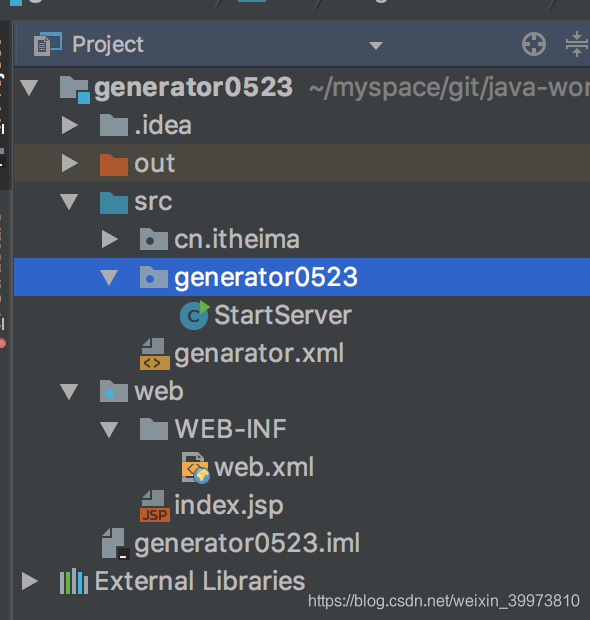Expand External Libraries arrow

(x=30, y=581)
